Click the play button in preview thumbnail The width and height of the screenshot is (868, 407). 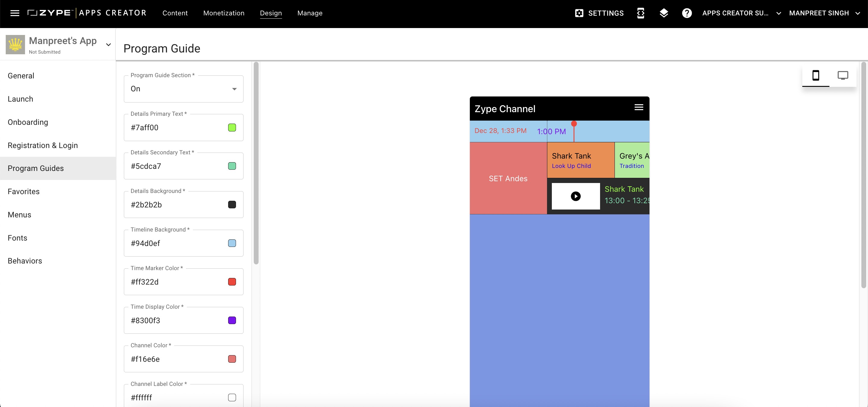tap(576, 196)
